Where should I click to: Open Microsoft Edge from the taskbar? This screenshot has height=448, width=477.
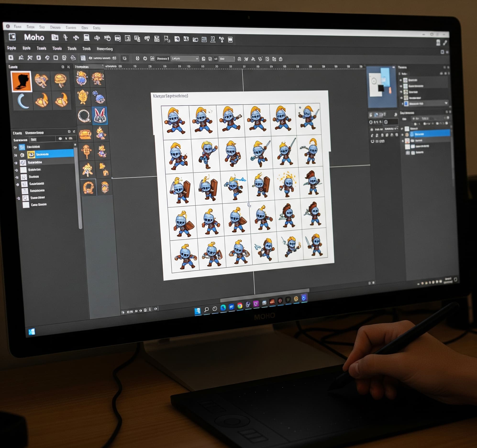[223, 308]
